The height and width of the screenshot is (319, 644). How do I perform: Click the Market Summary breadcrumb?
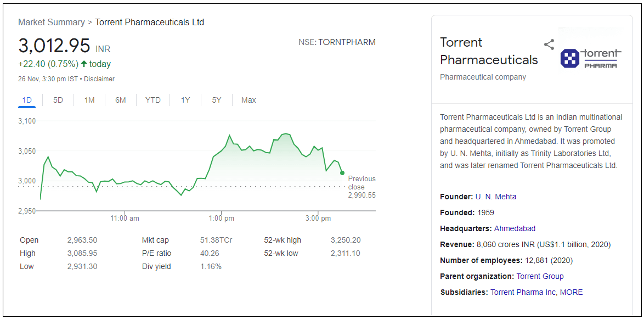[x=51, y=23]
